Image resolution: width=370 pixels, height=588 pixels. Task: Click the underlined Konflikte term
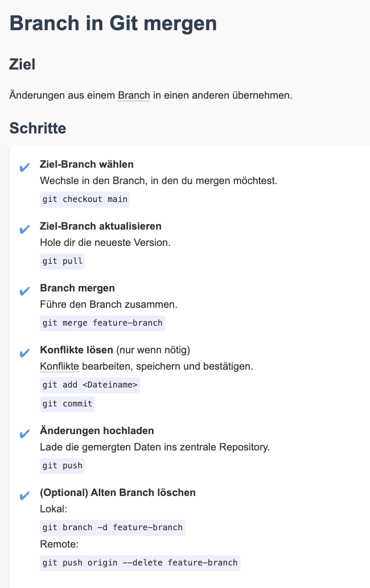coord(59,367)
